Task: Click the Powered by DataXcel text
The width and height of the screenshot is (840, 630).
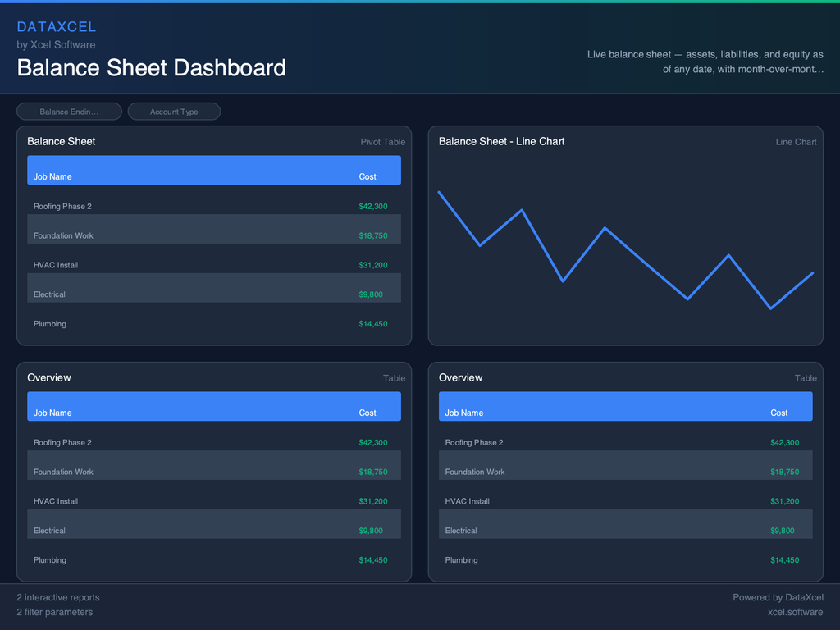Action: click(778, 597)
